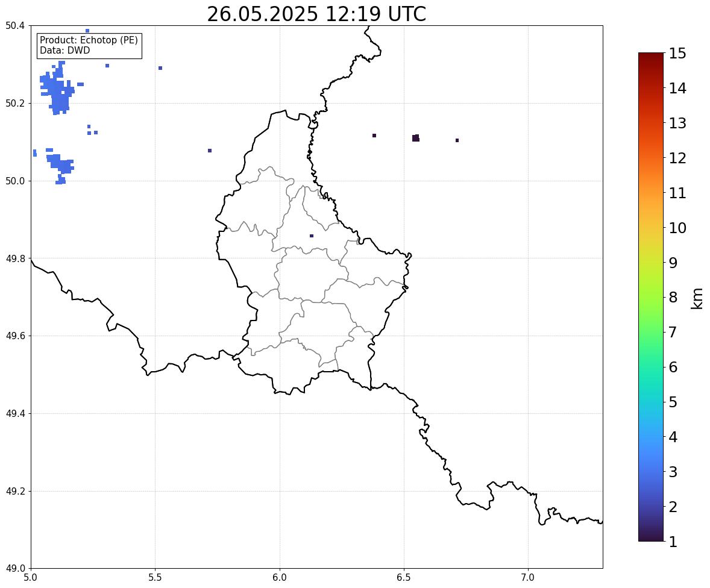This screenshot has height=588, width=710.
Task: Click the colorbar tick label 15
Action: tap(677, 54)
